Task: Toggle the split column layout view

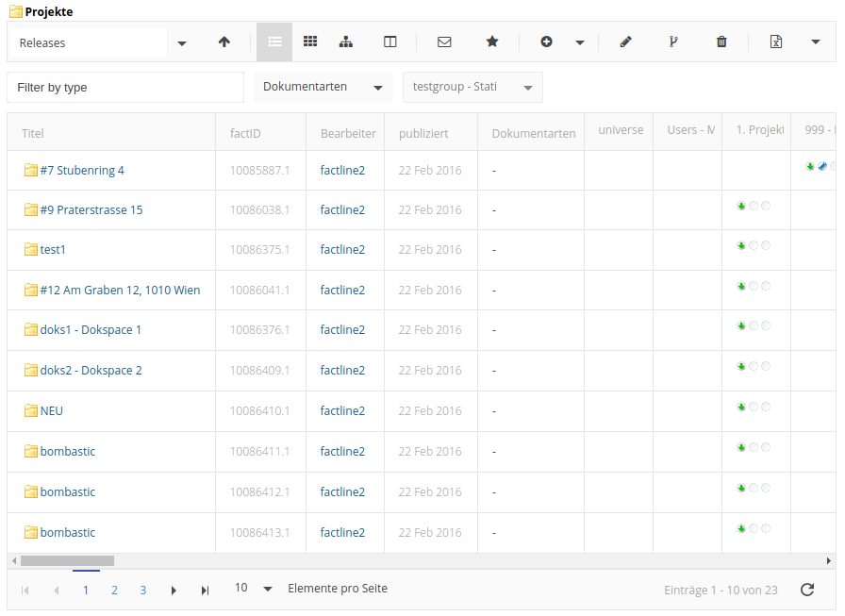Action: point(390,42)
